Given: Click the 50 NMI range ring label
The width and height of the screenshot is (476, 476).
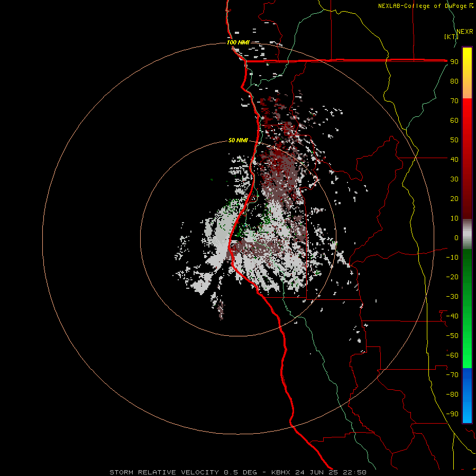Looking at the screenshot, I should pos(238,140).
